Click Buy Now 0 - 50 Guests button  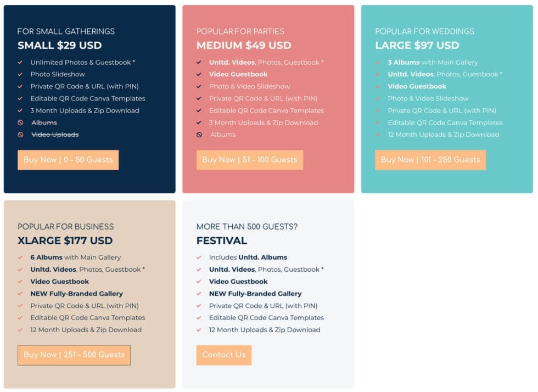68,160
